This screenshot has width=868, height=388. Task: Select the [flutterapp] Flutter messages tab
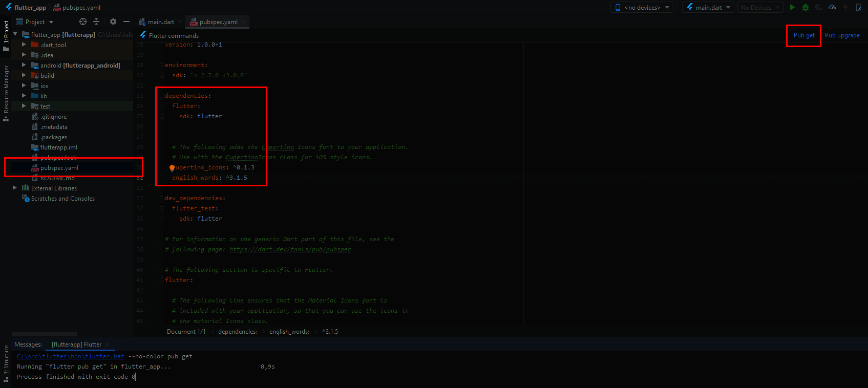pos(77,344)
